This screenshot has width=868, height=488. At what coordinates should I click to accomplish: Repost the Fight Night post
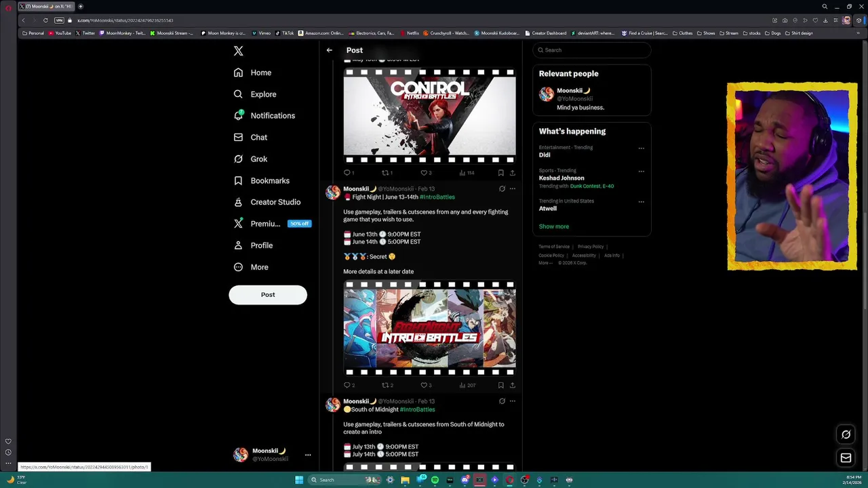pos(387,386)
